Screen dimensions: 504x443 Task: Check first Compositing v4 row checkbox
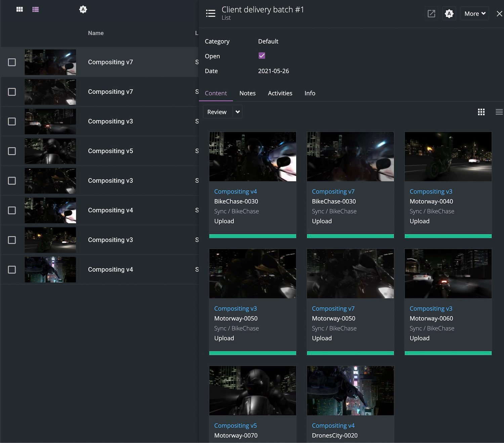pyautogui.click(x=12, y=210)
